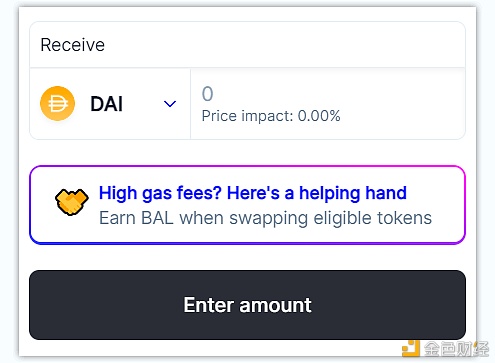The height and width of the screenshot is (363, 495).
Task: Click the handshake emoji icon
Action: click(72, 202)
